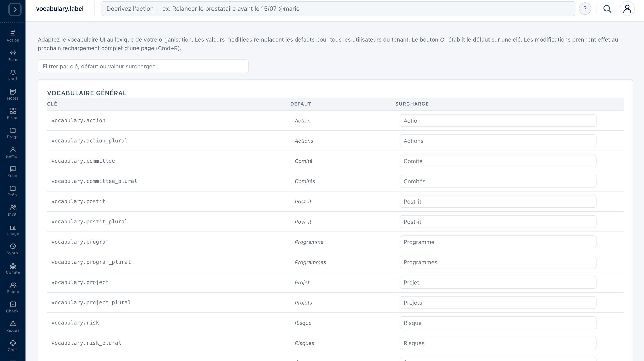Open the Notif. bell icon
The width and height of the screenshot is (644, 361).
[x=13, y=75]
